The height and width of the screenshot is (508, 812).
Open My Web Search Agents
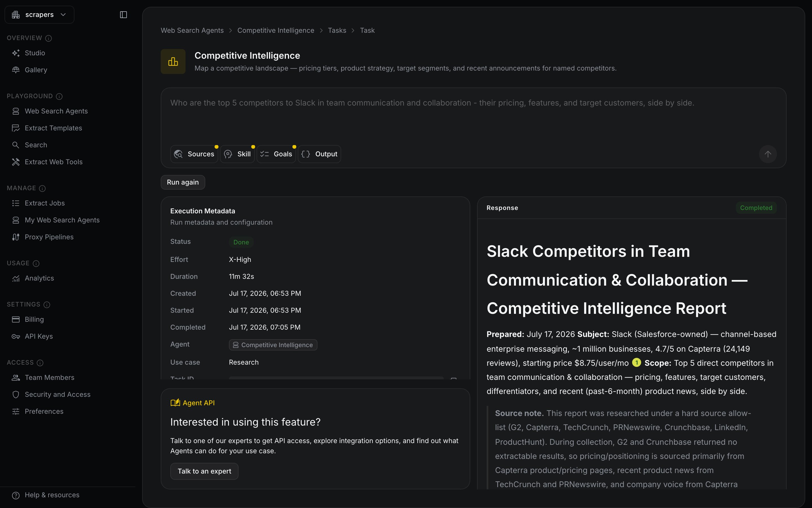click(x=62, y=220)
